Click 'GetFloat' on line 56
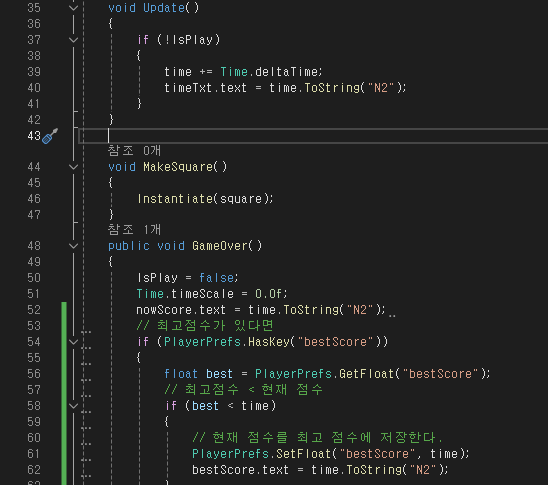This screenshot has width=548, height=485. pyautogui.click(x=367, y=374)
